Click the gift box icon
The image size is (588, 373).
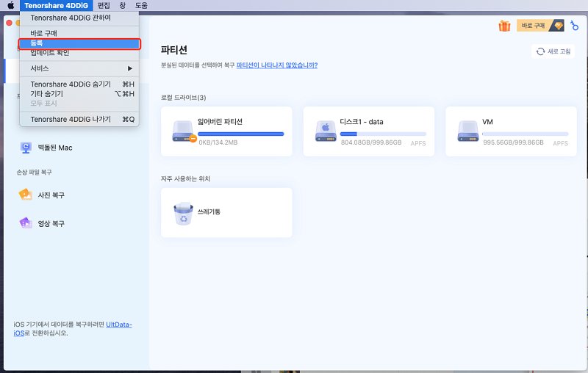click(504, 26)
